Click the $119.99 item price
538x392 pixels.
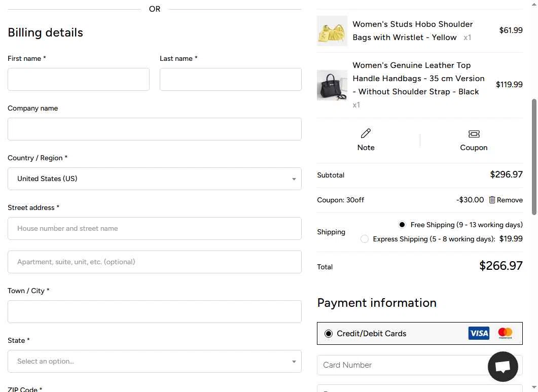[x=509, y=85]
